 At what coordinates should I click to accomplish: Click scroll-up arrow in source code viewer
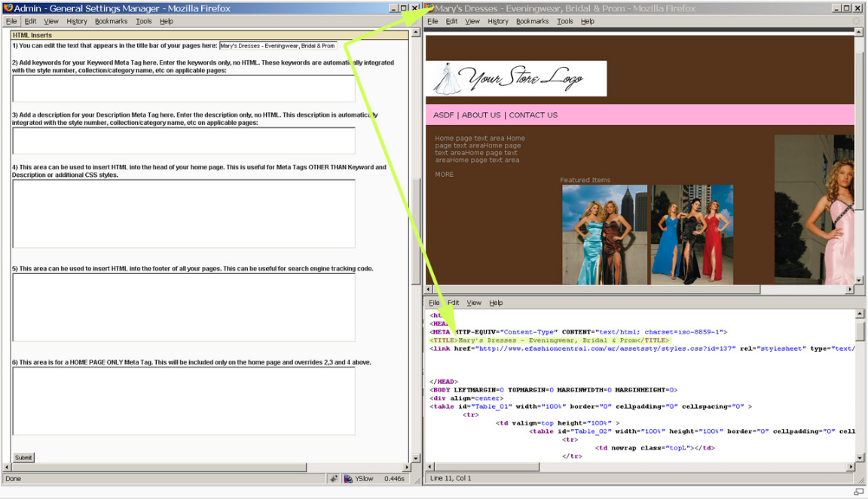860,314
